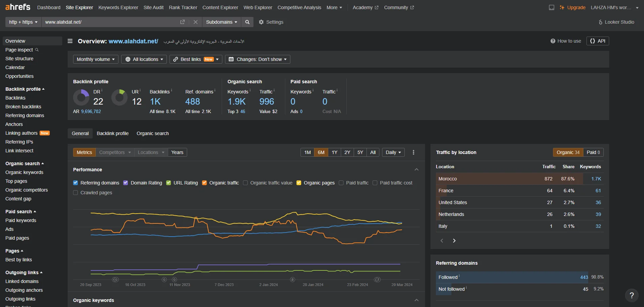
Task: Select the 1Y time range button
Action: tap(334, 152)
